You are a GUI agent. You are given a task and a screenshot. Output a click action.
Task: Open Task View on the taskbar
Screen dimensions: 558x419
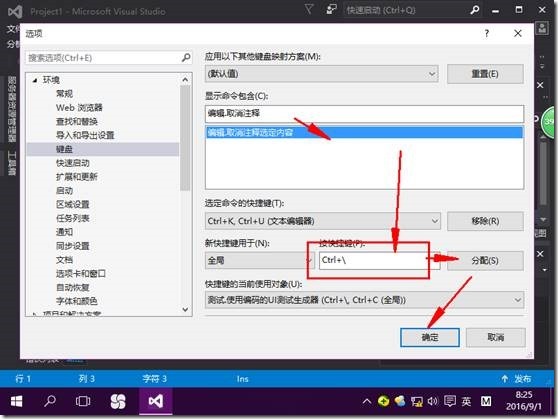tap(83, 401)
